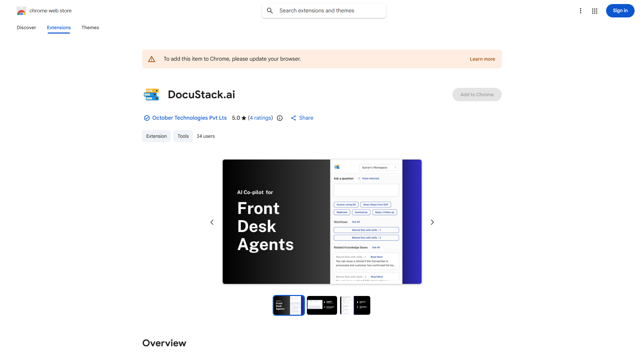Click the Sign in button
This screenshot has height=362, width=644.
click(x=620, y=11)
